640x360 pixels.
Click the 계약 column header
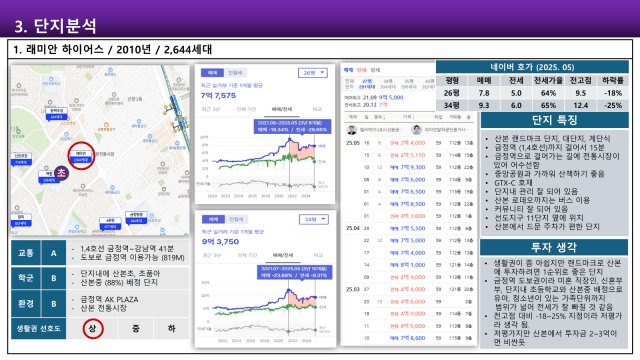(353, 117)
